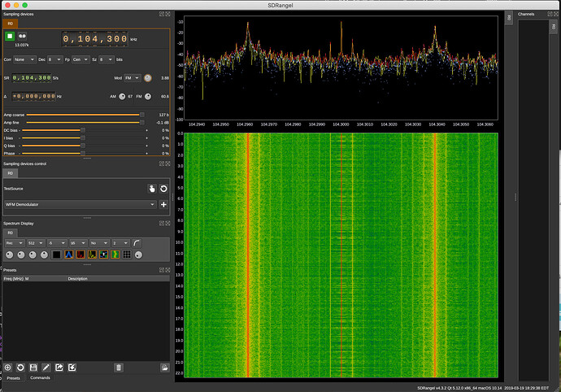The image size is (561, 392).
Task: Toggle the grid display button
Action: tap(127, 255)
